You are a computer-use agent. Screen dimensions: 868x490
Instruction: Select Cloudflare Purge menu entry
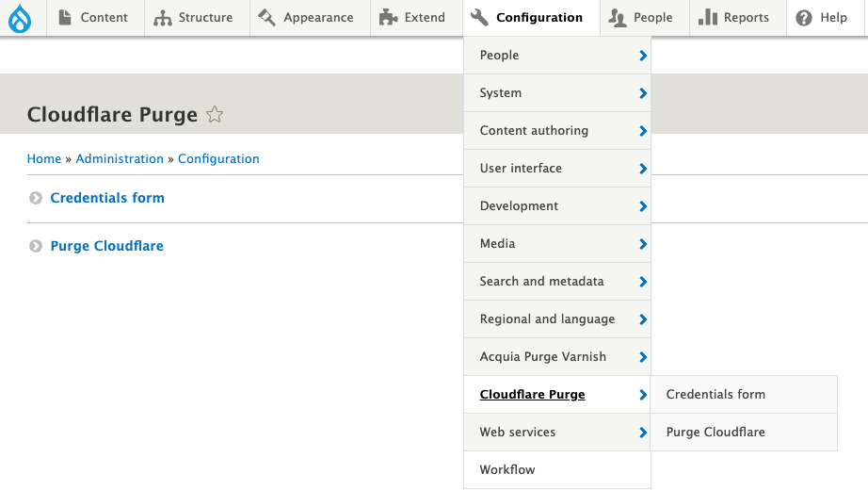[x=557, y=395]
